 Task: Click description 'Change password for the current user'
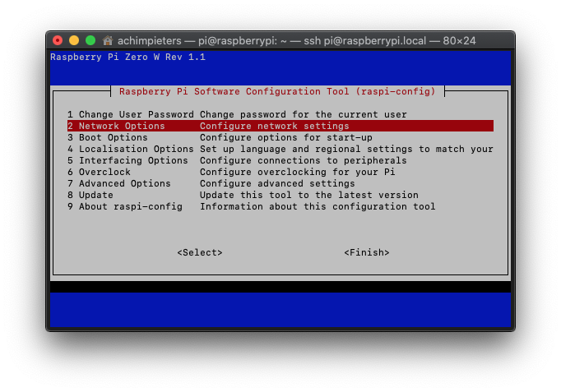point(304,114)
